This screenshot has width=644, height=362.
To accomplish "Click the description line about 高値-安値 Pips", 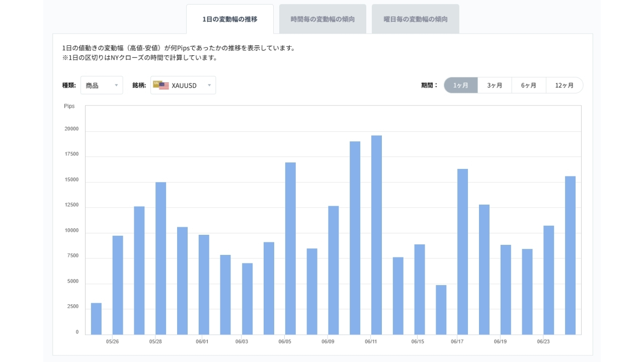I will pyautogui.click(x=178, y=48).
